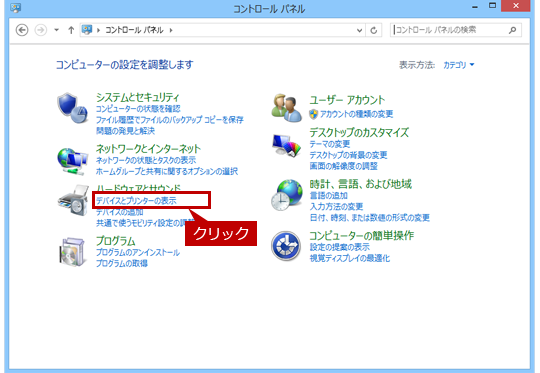Close the コントロール パネル window
This screenshot has width=540, height=373.
(516, 6)
